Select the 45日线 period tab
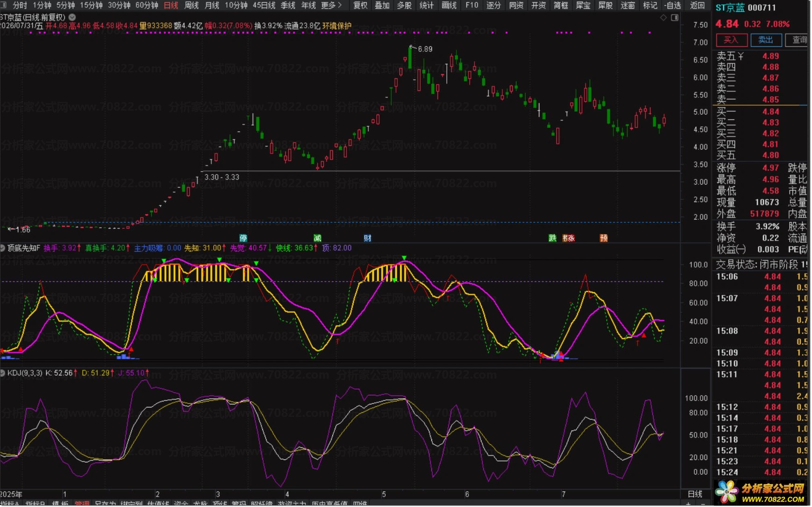The height and width of the screenshot is (507, 812). coord(264,5)
